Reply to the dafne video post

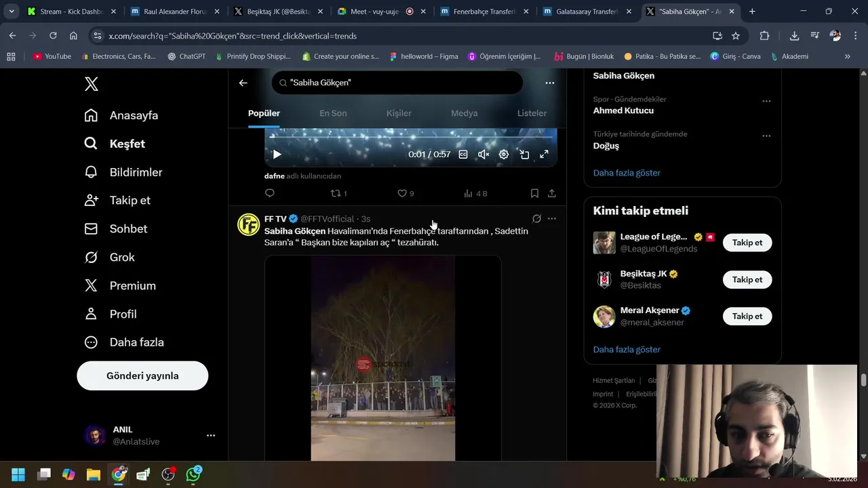270,193
